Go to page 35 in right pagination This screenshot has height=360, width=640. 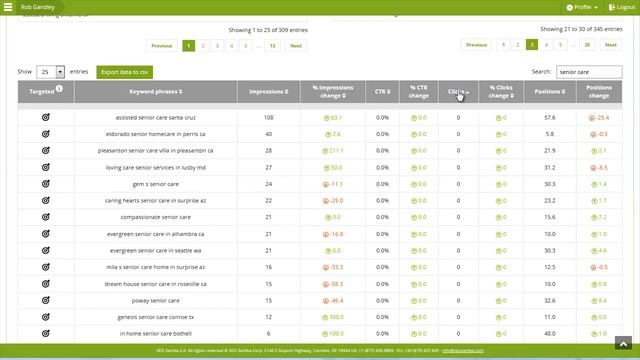click(x=587, y=45)
